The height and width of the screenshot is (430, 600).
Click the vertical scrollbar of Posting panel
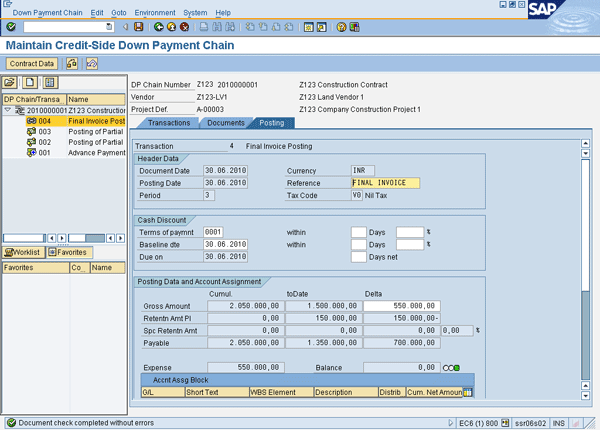click(586, 250)
